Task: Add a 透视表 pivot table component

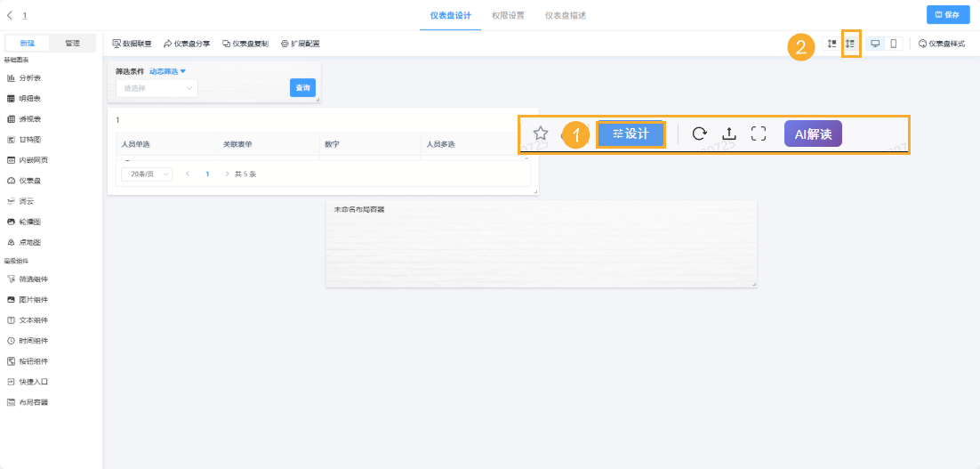Action: [24, 119]
